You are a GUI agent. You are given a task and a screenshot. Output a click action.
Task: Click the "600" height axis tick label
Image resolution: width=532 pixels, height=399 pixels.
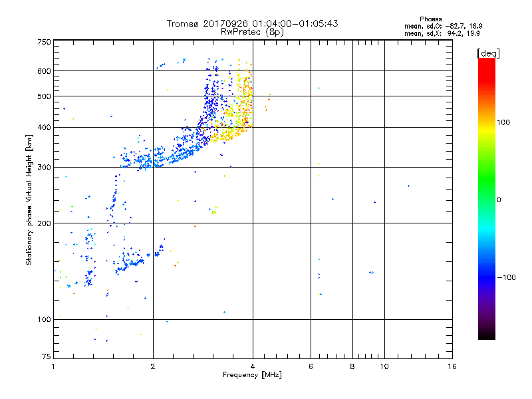coord(44,71)
